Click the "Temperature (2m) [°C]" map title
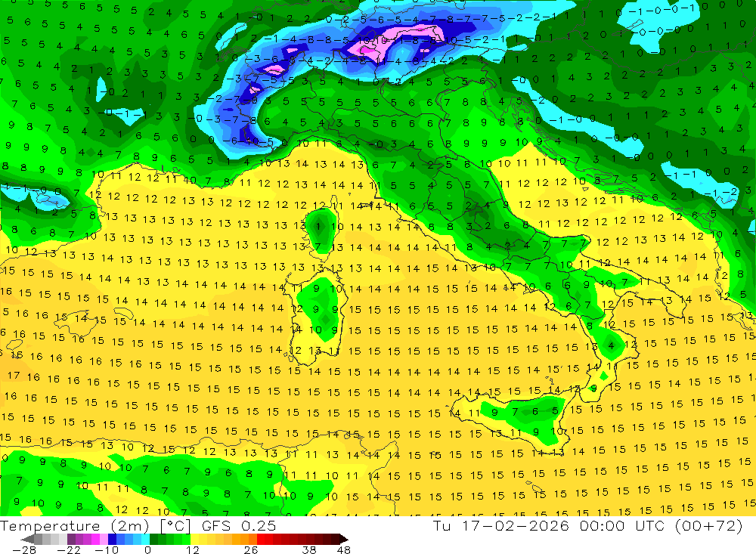Image resolution: width=756 pixels, height=554 pixels. (x=95, y=526)
